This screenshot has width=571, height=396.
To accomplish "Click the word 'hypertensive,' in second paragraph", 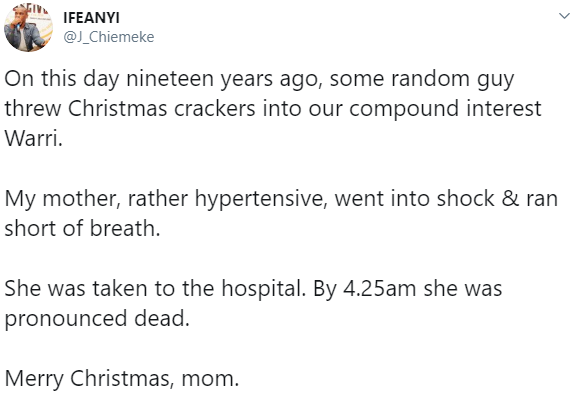I will 259,200.
